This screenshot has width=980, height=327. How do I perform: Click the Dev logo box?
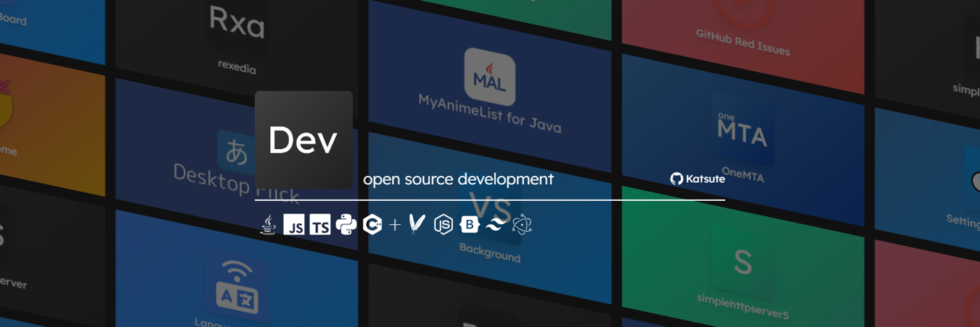304,140
